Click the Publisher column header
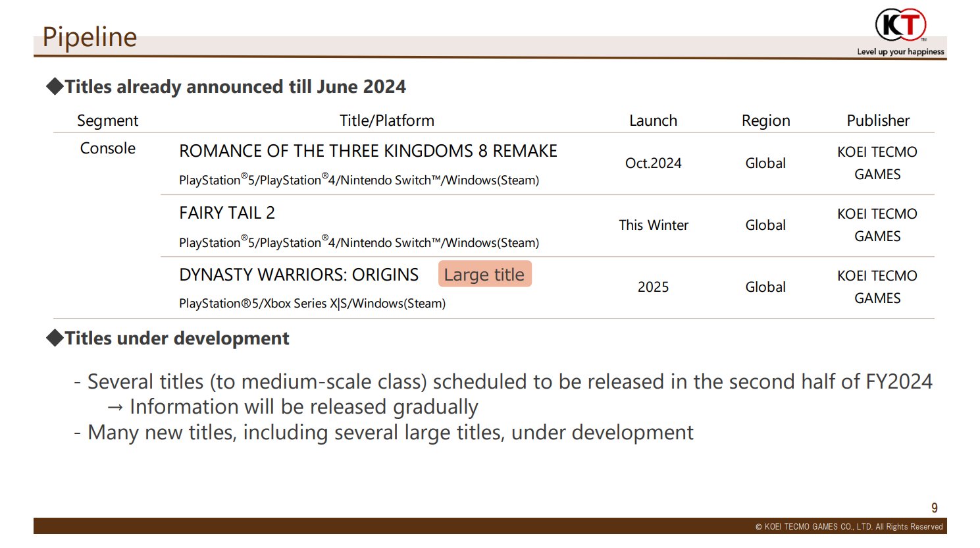The image size is (980, 548). tap(878, 121)
